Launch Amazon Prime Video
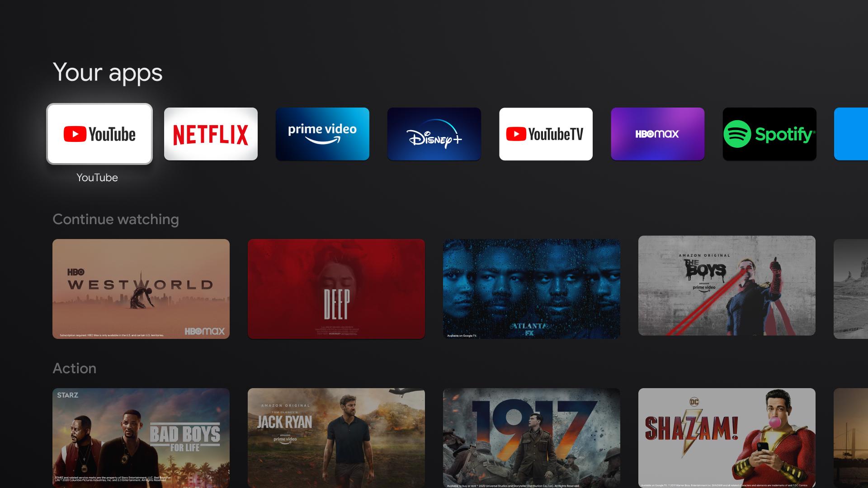Viewport: 868px width, 488px height. 322,134
